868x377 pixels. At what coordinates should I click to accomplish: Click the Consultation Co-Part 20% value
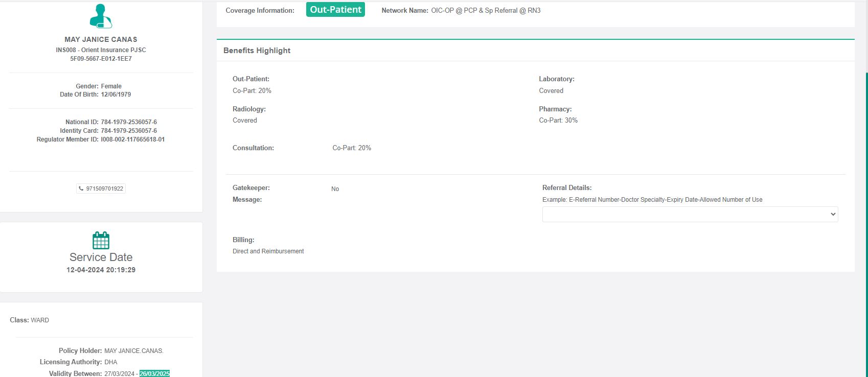coord(352,148)
